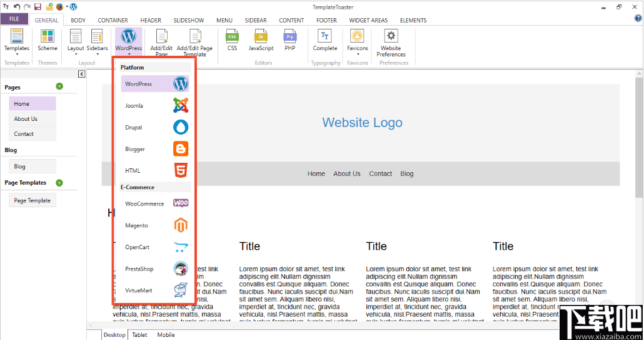This screenshot has width=644, height=340.
Task: Select WordPress in platform list
Action: 155,84
